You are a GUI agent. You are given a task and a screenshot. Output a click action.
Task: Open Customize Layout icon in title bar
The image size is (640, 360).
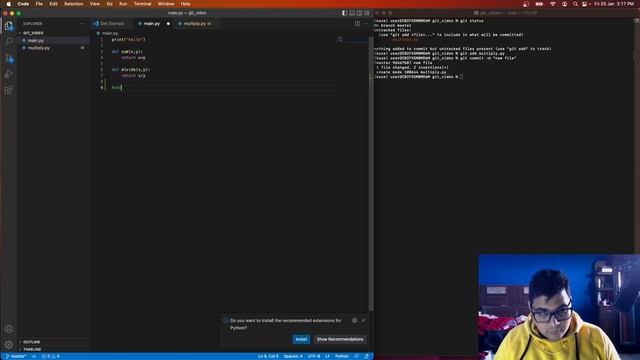coord(367,13)
